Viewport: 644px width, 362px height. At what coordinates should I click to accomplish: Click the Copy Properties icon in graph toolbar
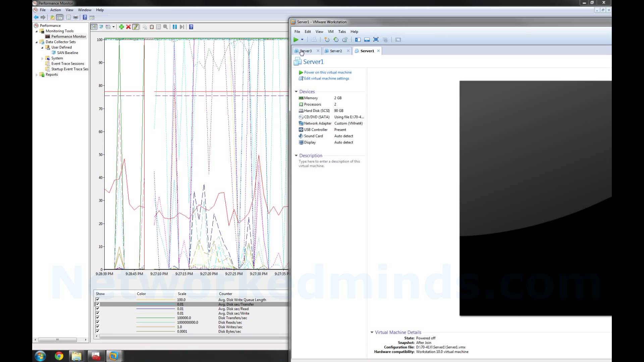(145, 27)
